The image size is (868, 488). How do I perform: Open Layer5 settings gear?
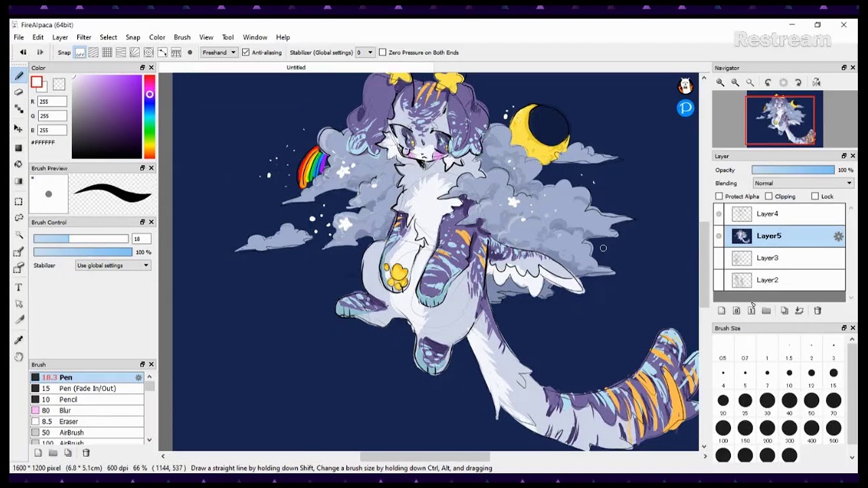pyautogui.click(x=838, y=237)
